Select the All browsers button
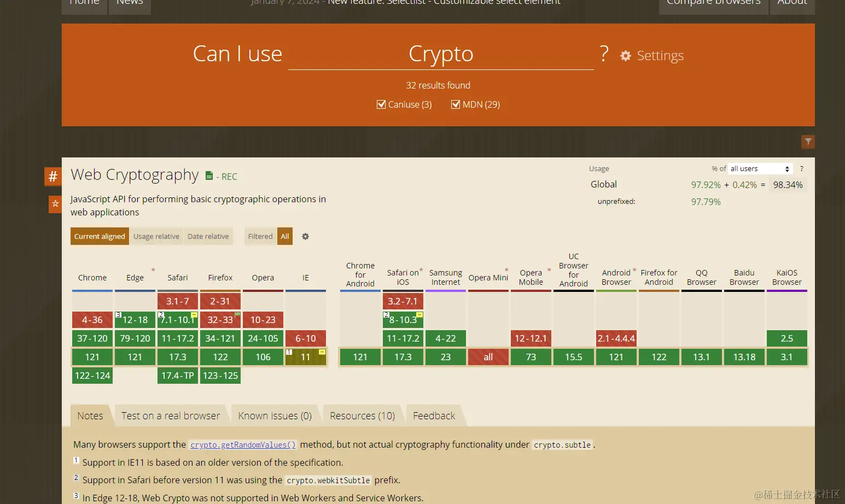Screen dimensions: 845x504 (x=285, y=236)
